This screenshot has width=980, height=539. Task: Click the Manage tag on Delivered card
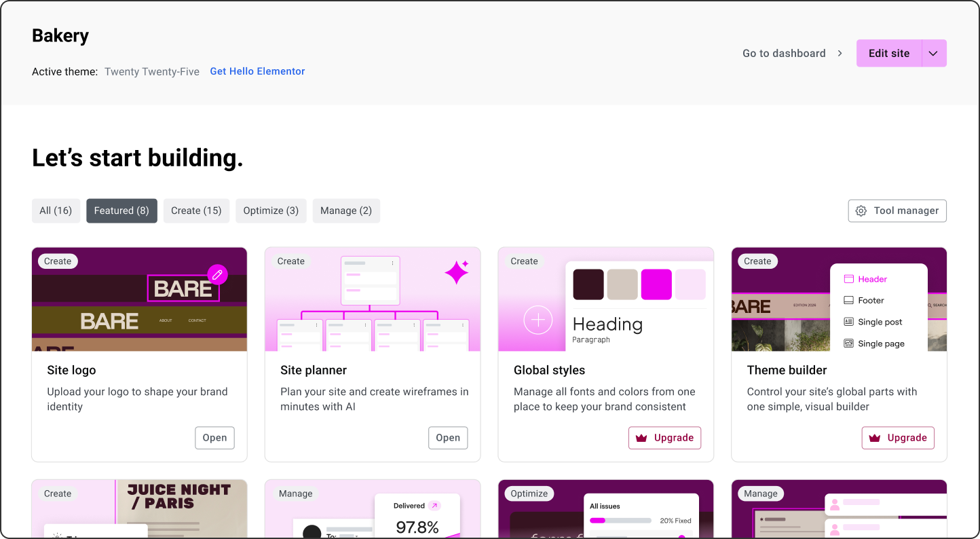[x=296, y=494]
